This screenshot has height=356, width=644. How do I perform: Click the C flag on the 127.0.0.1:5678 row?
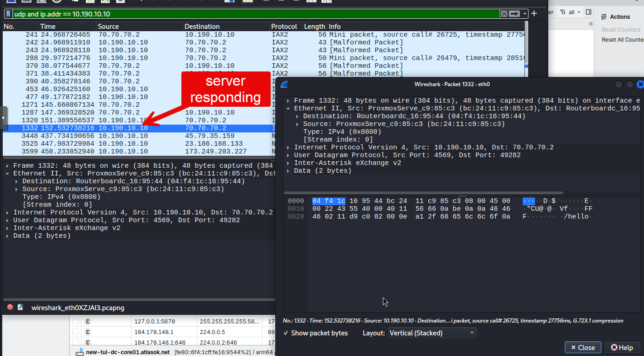87,322
